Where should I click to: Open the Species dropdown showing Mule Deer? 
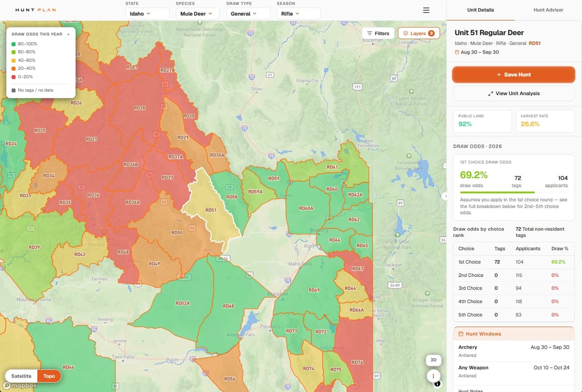pos(198,14)
